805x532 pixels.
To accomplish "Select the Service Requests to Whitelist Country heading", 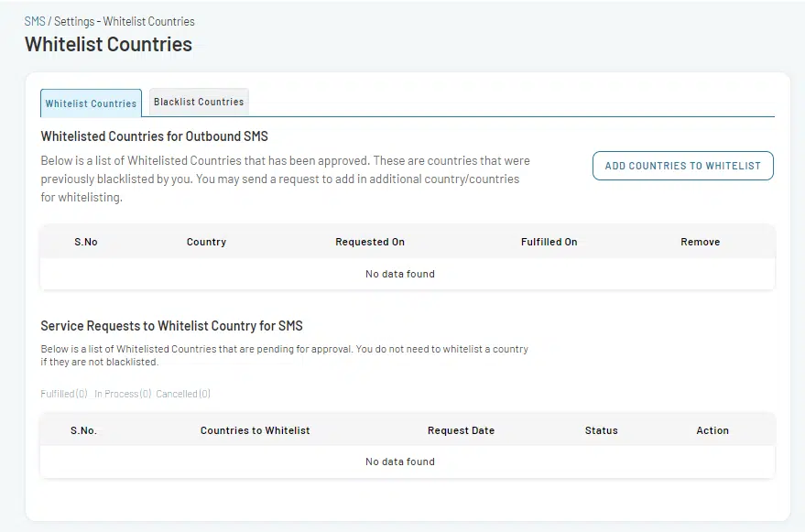I will click(x=172, y=326).
